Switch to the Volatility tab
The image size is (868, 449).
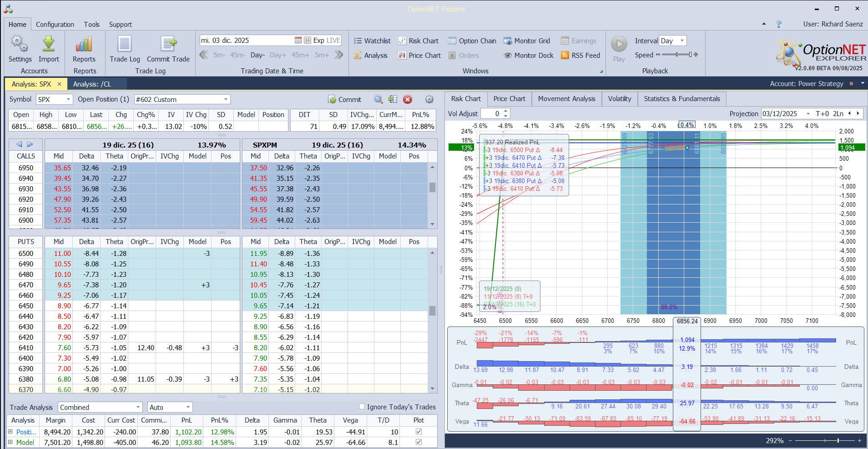(x=620, y=99)
